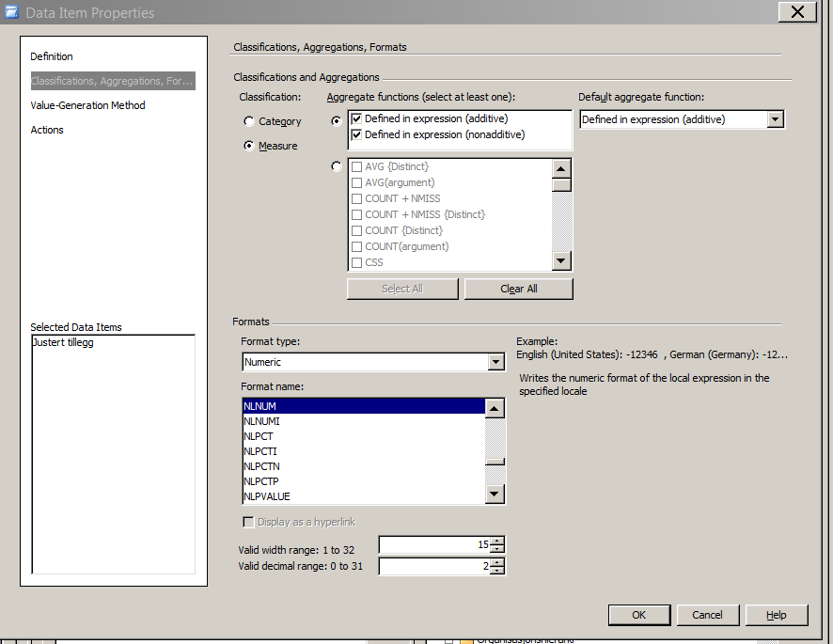The width and height of the screenshot is (833, 644).
Task: Click the width value field showing 15
Action: pos(434,544)
